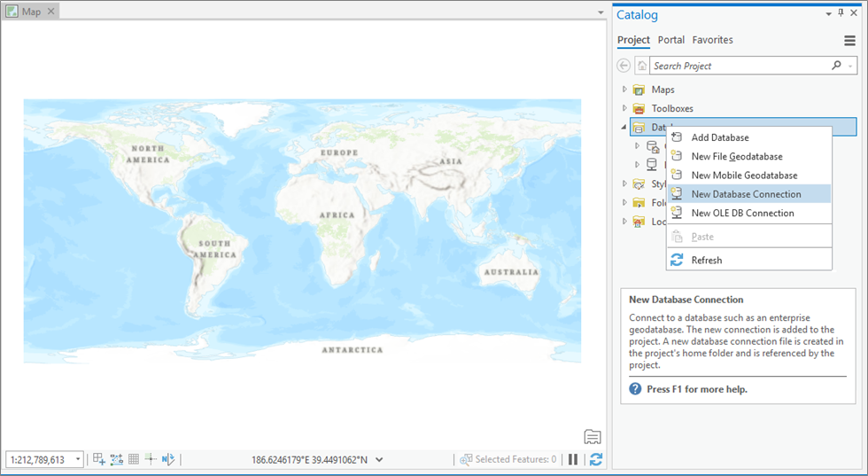Refresh the map view
The height and width of the screenshot is (476, 868).
(x=596, y=459)
